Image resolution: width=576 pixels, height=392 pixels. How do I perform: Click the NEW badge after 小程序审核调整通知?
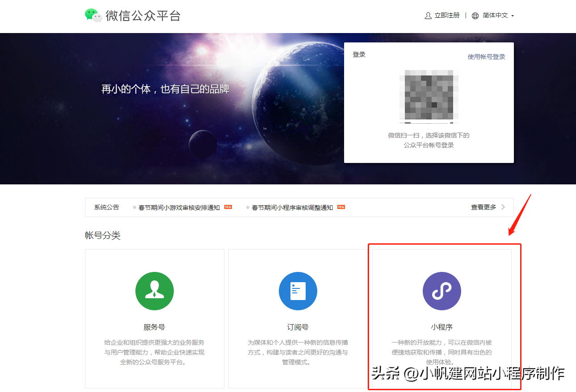pyautogui.click(x=341, y=207)
